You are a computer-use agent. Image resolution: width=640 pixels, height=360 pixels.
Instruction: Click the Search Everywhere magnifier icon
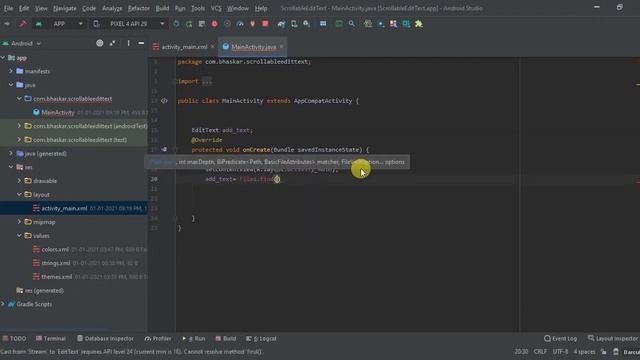click(351, 24)
